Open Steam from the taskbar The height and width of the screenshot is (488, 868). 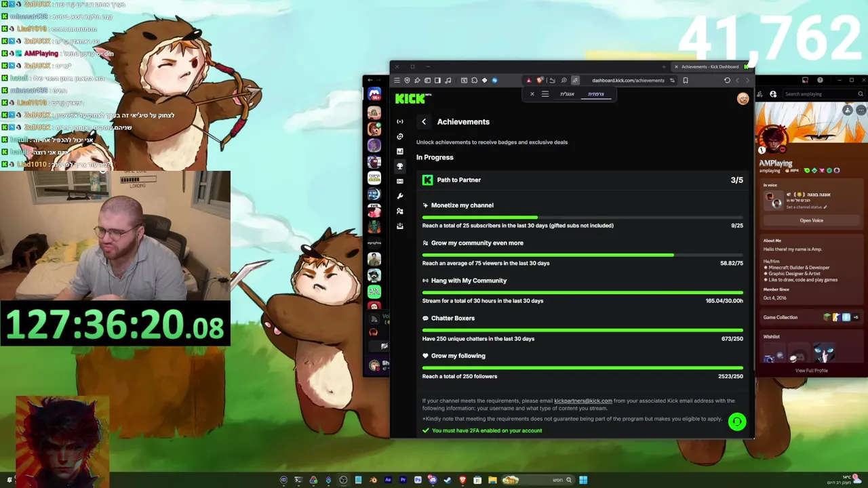448,480
